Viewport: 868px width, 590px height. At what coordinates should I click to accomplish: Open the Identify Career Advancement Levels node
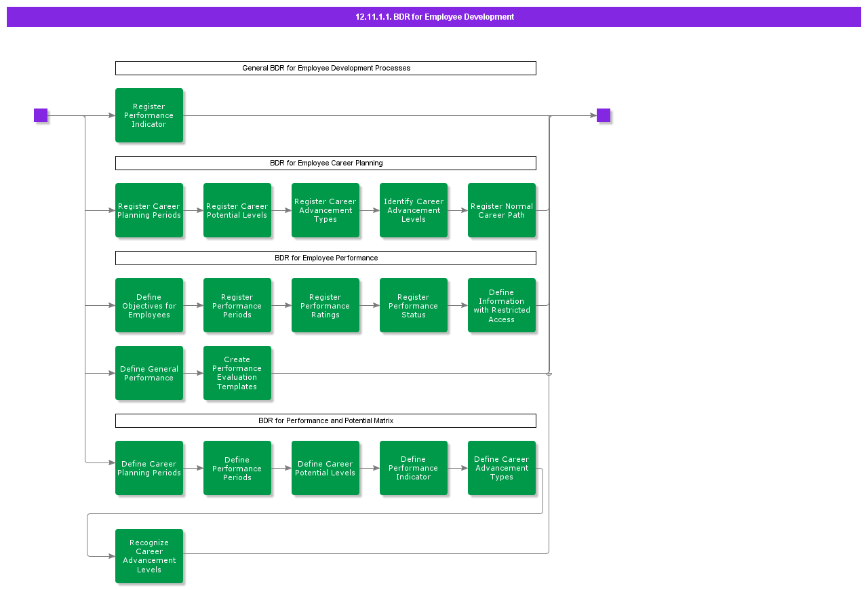coord(414,210)
